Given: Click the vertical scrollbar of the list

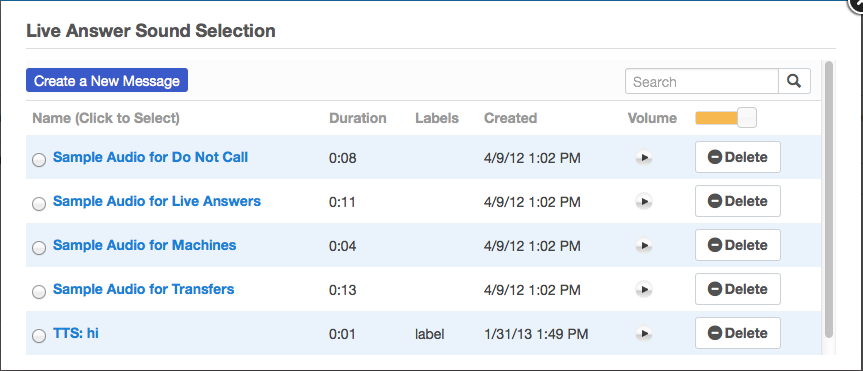Looking at the screenshot, I should click(x=829, y=199).
